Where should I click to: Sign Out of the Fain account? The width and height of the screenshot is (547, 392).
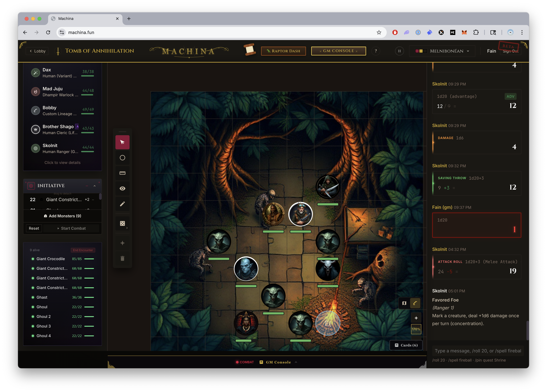click(x=510, y=51)
